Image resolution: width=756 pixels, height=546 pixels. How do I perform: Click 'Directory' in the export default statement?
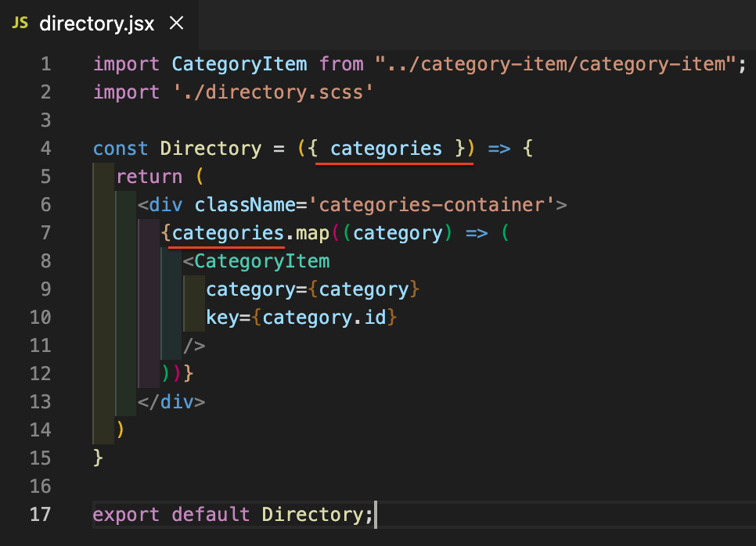[312, 514]
